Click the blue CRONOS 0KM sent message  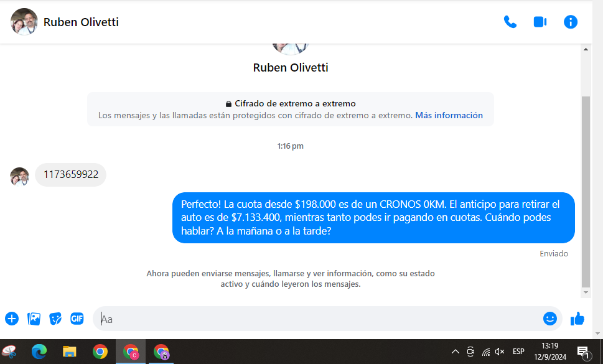373,217
